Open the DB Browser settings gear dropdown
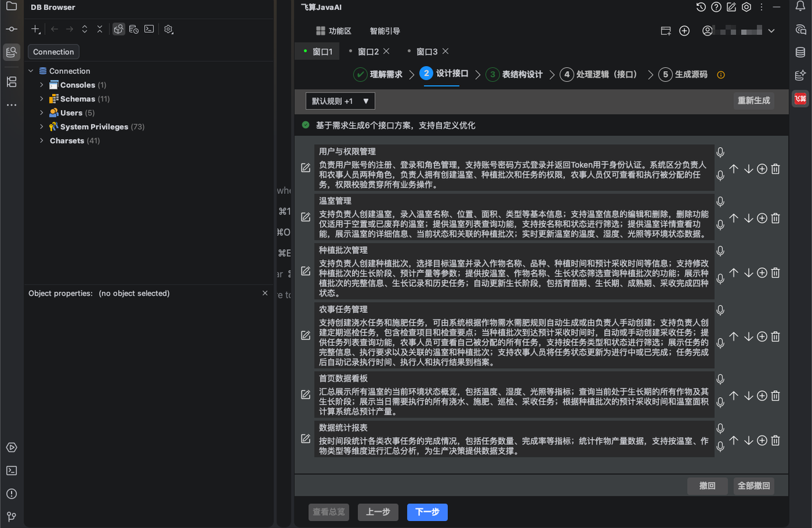This screenshot has height=528, width=812. [169, 29]
